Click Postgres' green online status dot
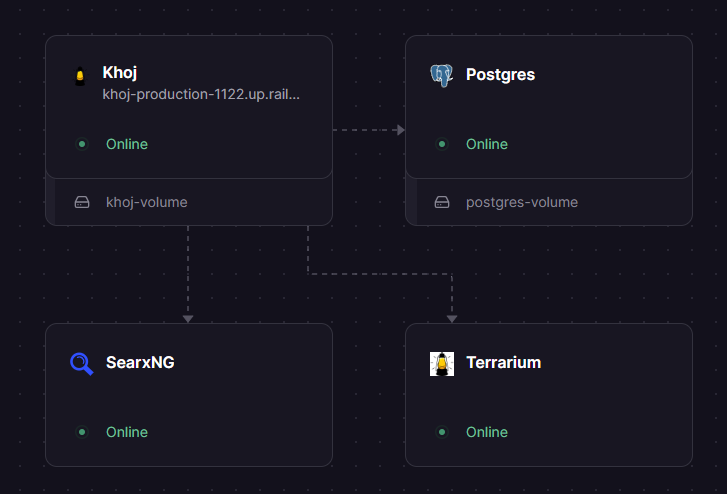 coord(441,144)
